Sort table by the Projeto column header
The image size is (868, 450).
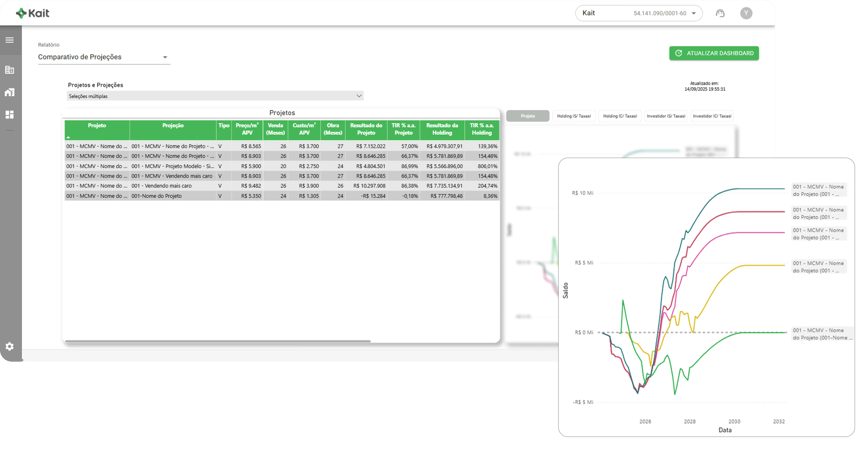click(x=97, y=126)
